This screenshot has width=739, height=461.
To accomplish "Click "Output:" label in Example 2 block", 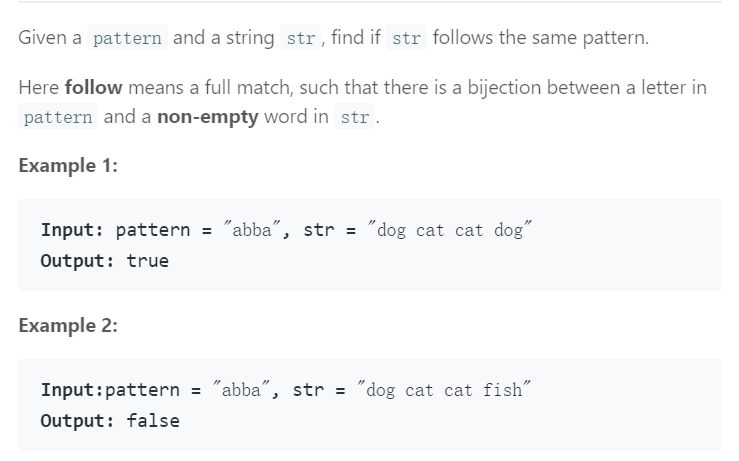I will pyautogui.click(x=77, y=420).
